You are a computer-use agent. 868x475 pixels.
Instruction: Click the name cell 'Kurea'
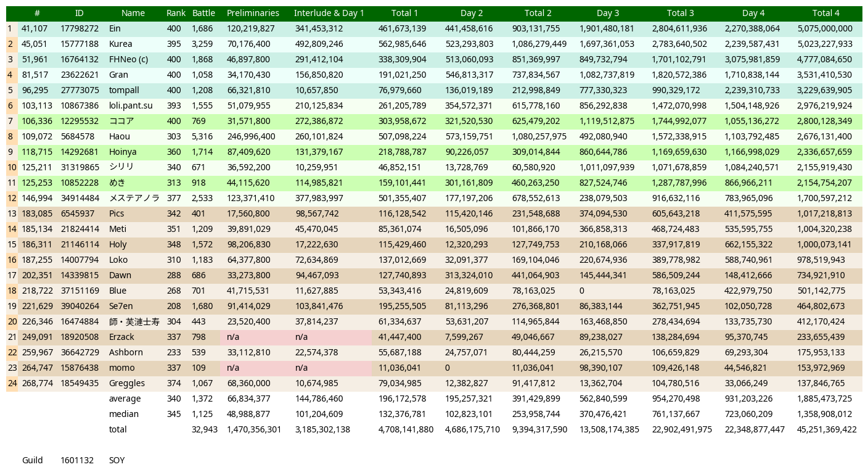pos(120,44)
